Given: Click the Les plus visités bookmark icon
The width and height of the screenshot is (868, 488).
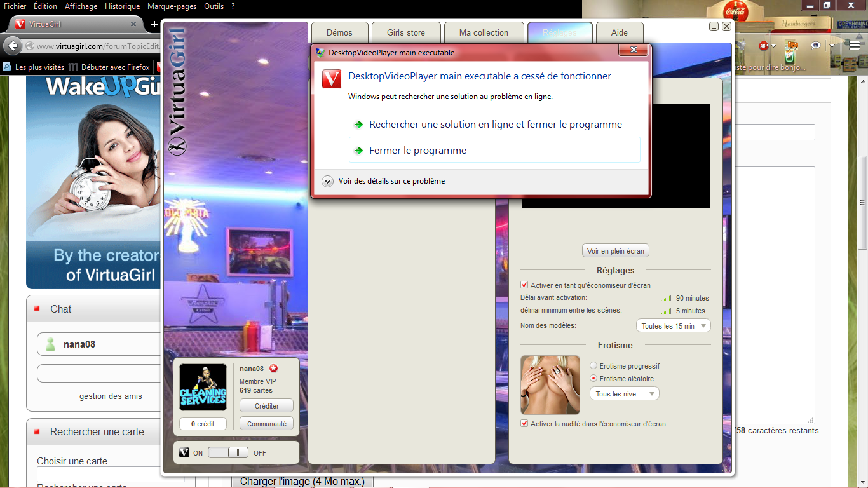Looking at the screenshot, I should point(7,67).
